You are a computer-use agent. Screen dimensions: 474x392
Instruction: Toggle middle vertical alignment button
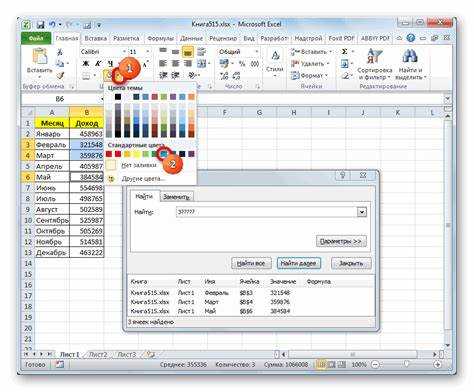176,52
